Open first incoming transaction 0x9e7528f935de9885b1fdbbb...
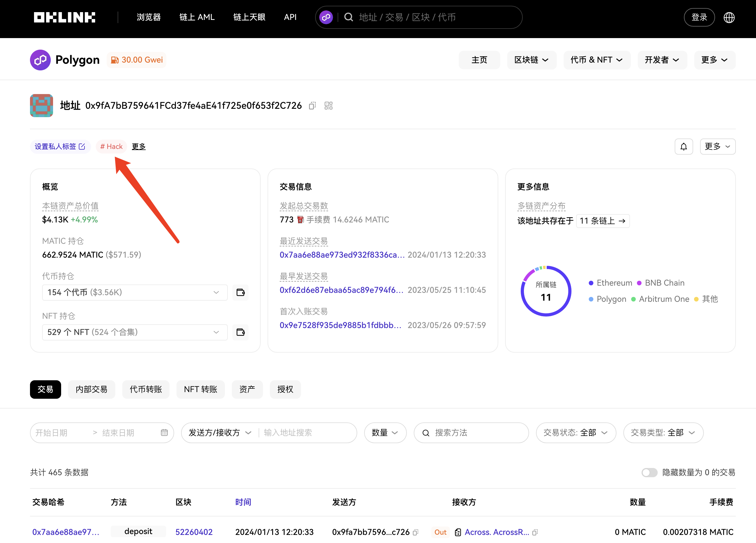The image size is (756, 543). (x=340, y=325)
